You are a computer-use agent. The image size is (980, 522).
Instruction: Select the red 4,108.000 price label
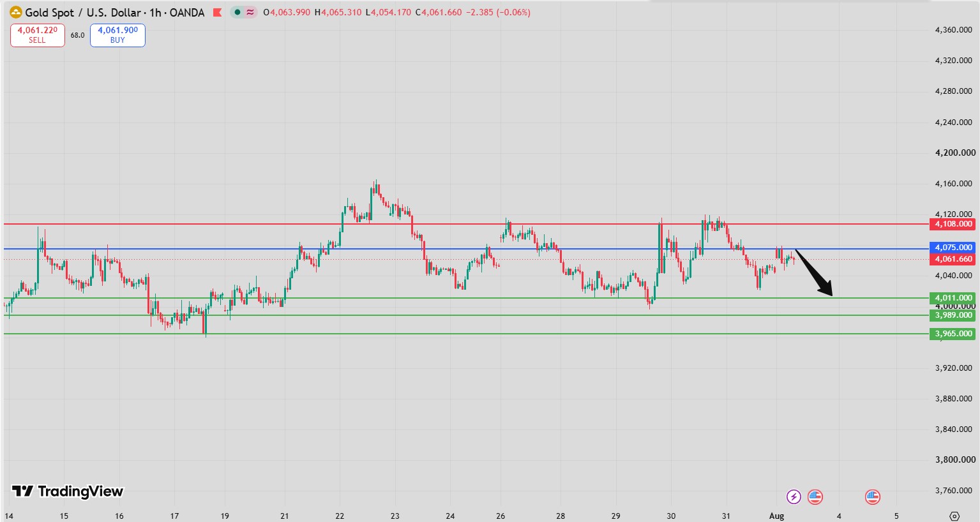953,224
